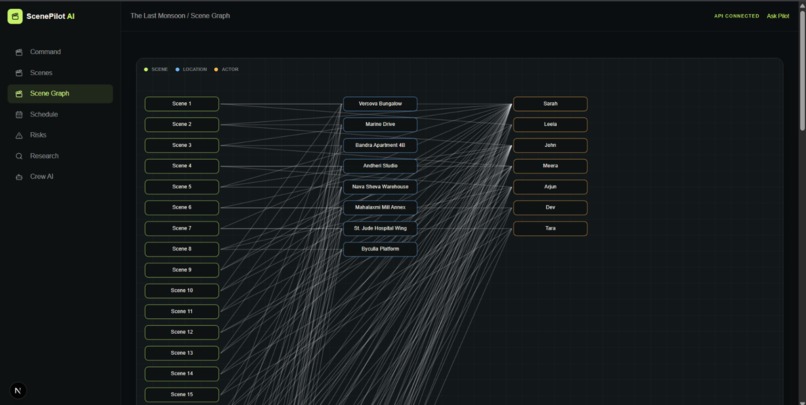Click the Scene Graph sidebar icon
The image size is (806, 405).
(19, 94)
